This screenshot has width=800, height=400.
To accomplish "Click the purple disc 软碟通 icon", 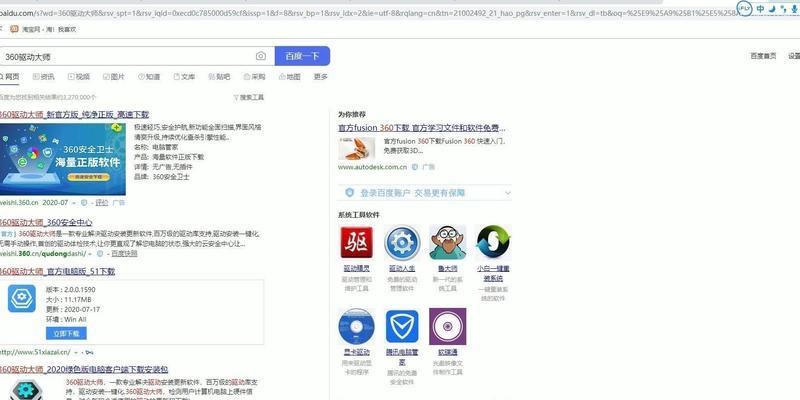I will pos(447,327).
